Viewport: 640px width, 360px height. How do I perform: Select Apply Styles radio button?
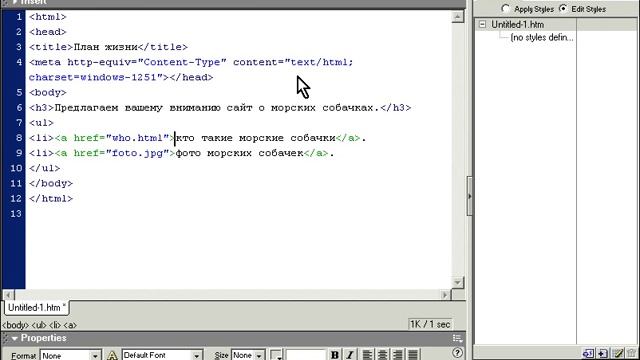tap(506, 9)
